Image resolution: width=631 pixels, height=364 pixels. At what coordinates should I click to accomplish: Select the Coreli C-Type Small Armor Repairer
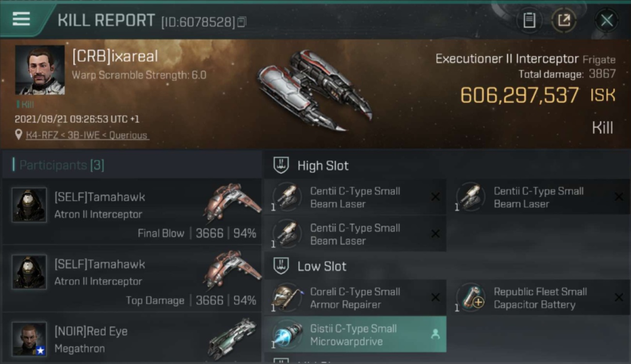[355, 298]
